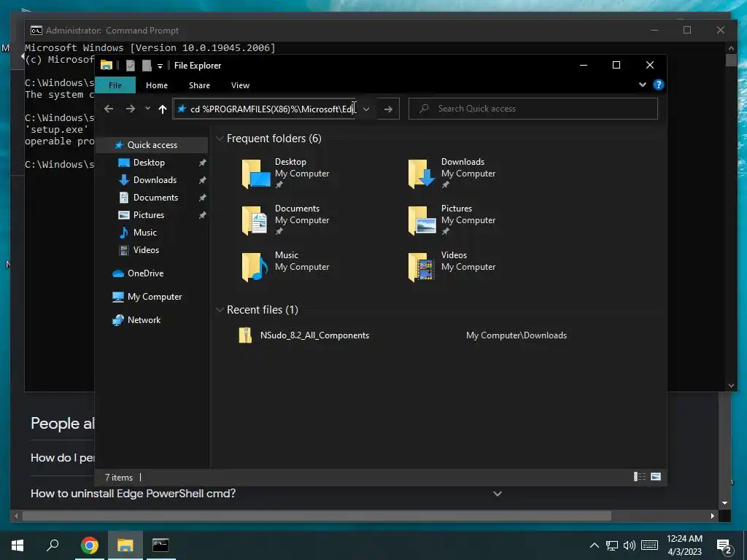Viewport: 747px width, 560px height.
Task: Switch to the View ribbon tab
Action: pyautogui.click(x=240, y=85)
